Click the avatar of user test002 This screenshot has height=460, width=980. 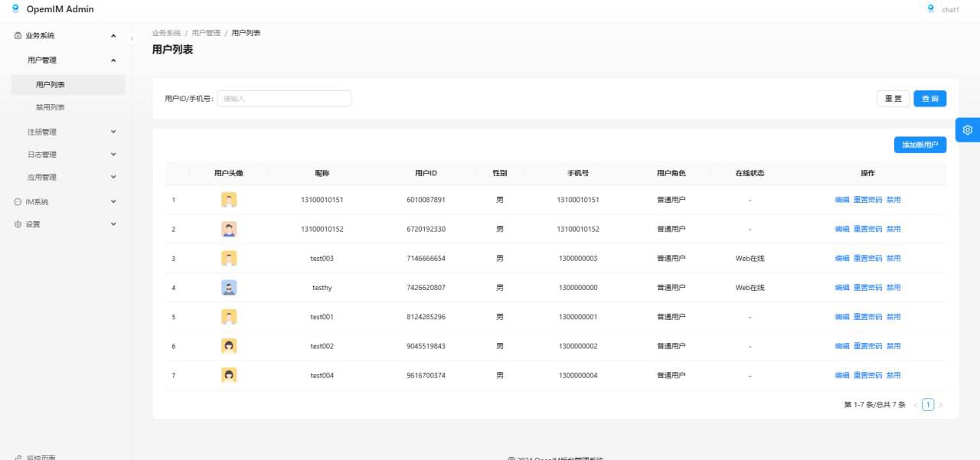228,346
